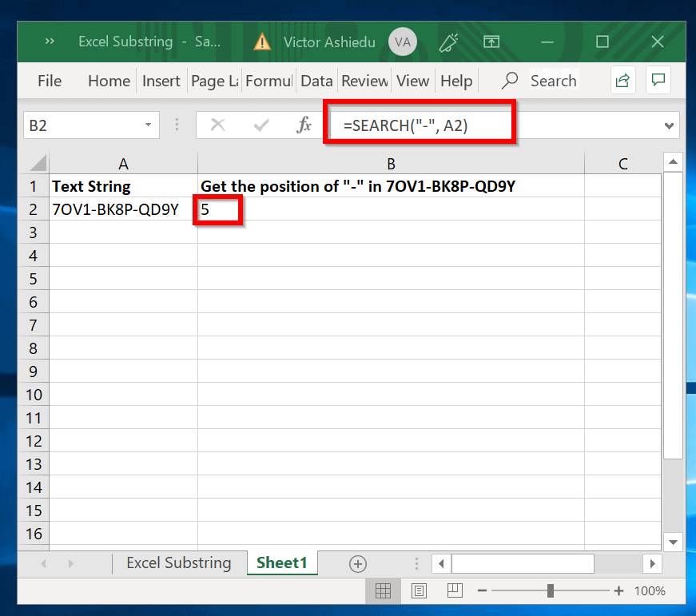The image size is (696, 616).
Task: Open the Formulas ribbon tab
Action: 269,81
